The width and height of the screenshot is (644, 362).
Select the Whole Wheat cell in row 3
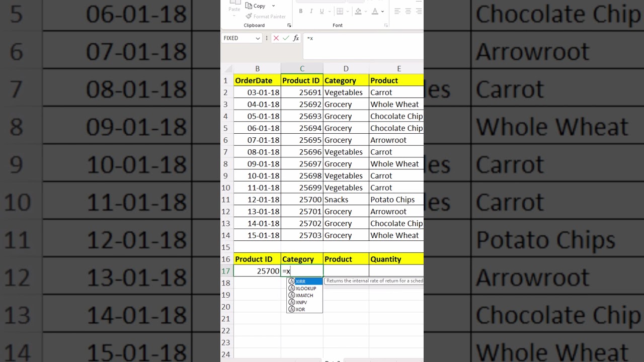coord(396,104)
